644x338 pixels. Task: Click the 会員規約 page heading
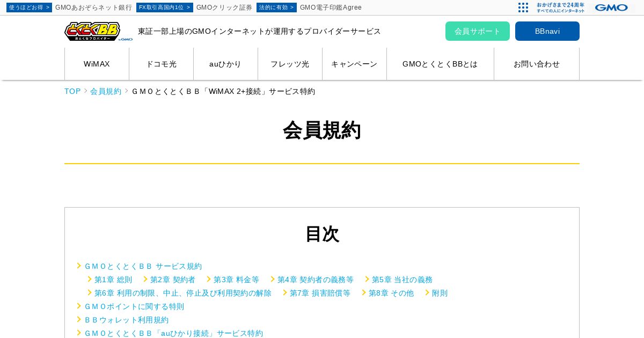[x=322, y=130]
